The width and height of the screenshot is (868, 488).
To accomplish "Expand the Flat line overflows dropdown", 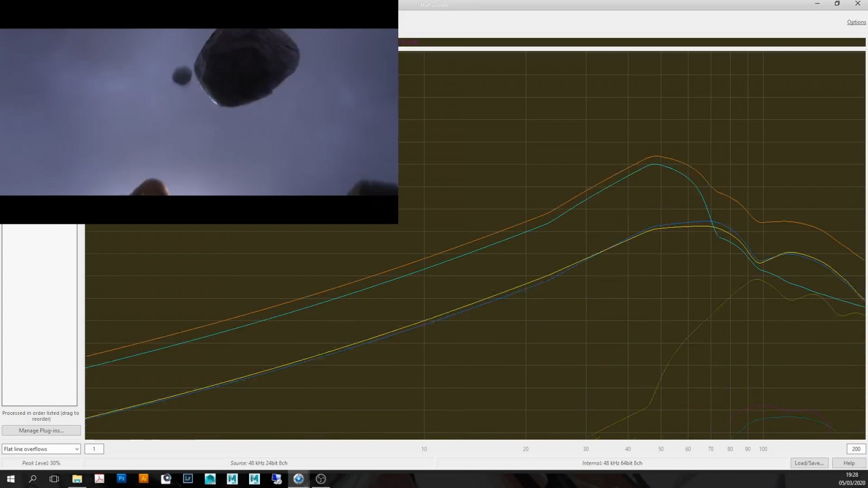I will click(x=41, y=449).
